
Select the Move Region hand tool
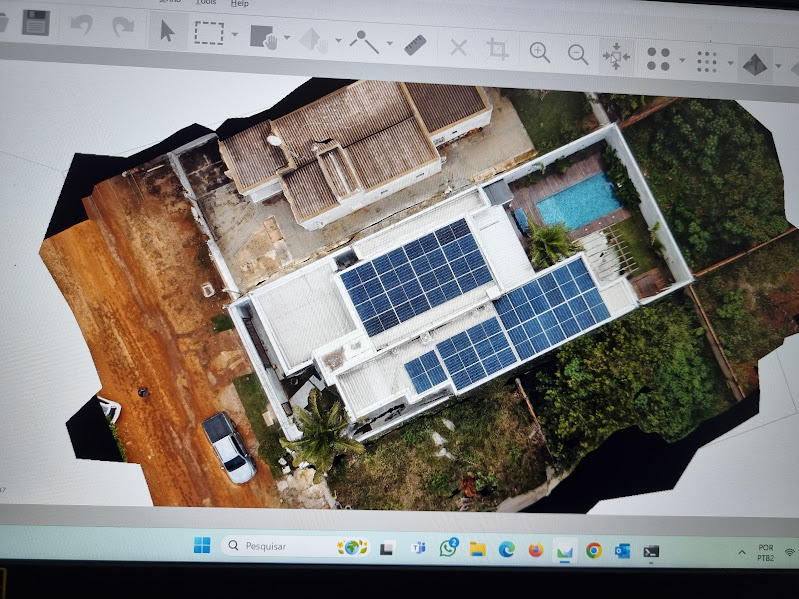point(263,37)
